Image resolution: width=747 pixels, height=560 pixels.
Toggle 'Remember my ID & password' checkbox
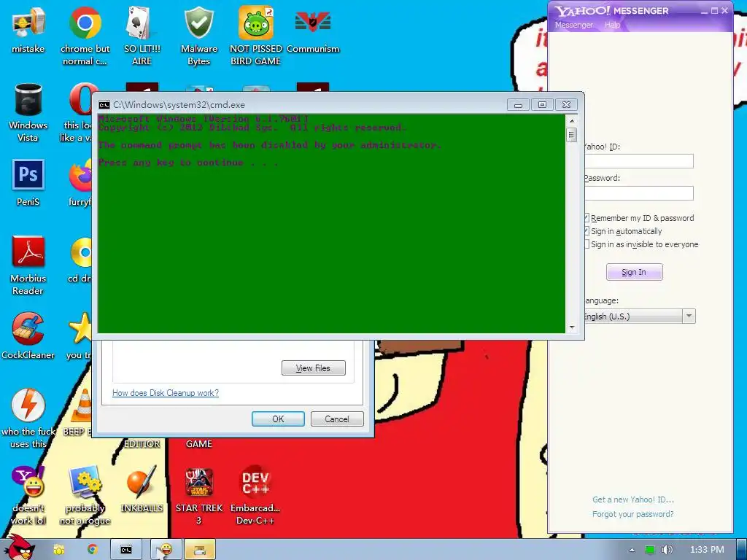click(x=587, y=217)
